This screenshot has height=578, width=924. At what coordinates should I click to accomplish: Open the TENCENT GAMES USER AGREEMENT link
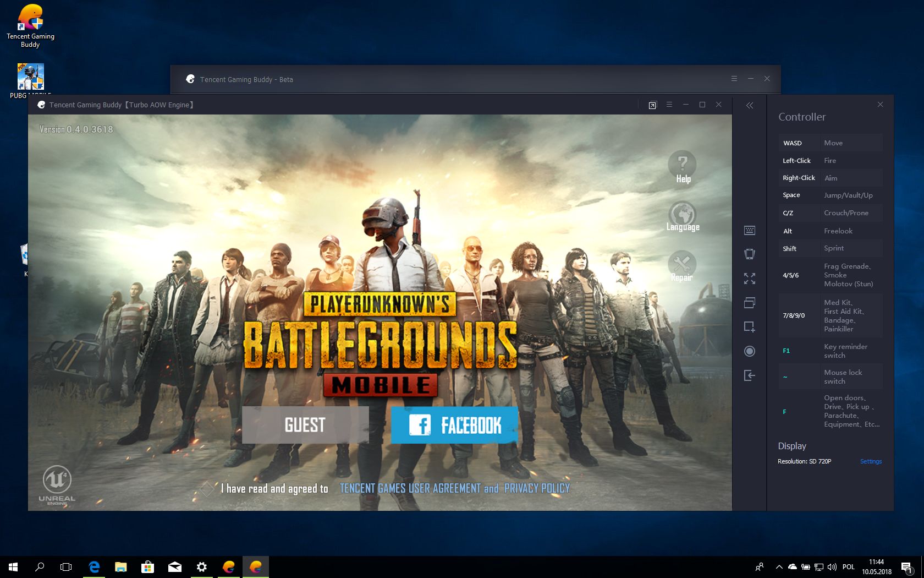coord(410,488)
